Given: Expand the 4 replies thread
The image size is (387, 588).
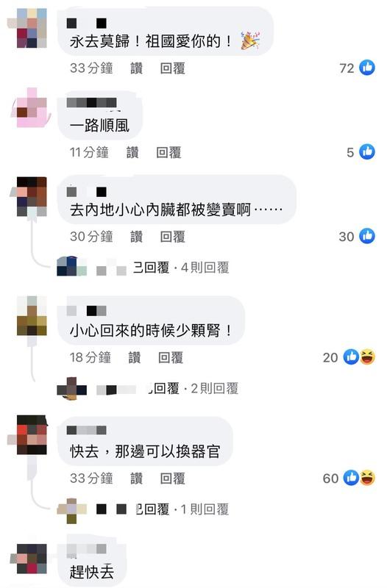Looking at the screenshot, I should tap(205, 268).
